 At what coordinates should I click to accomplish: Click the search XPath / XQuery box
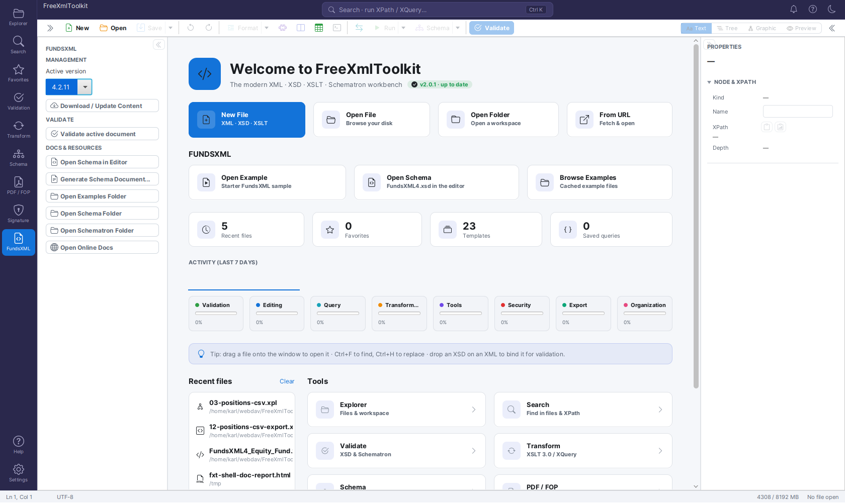(437, 10)
